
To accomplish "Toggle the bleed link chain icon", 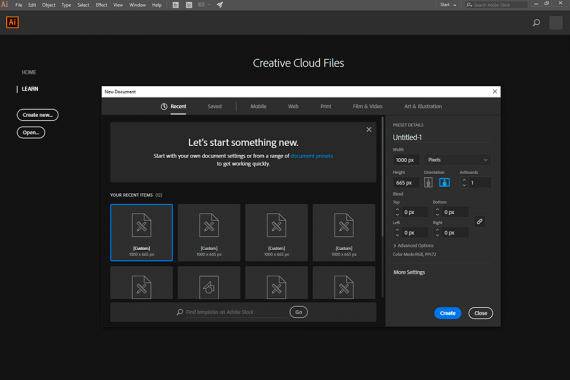I will click(x=479, y=221).
